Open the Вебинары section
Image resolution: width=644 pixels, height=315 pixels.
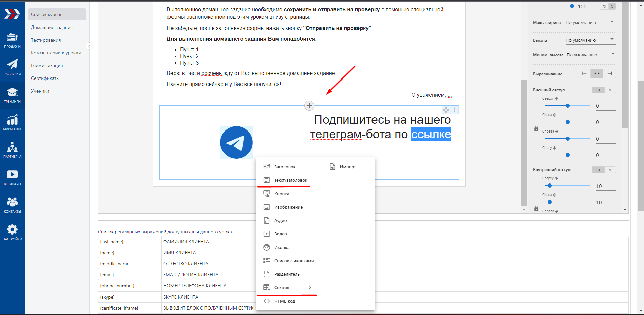(x=12, y=177)
